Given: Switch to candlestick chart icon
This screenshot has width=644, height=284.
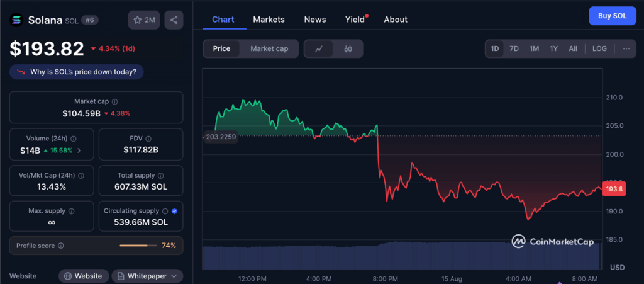Looking at the screenshot, I should pyautogui.click(x=348, y=48).
